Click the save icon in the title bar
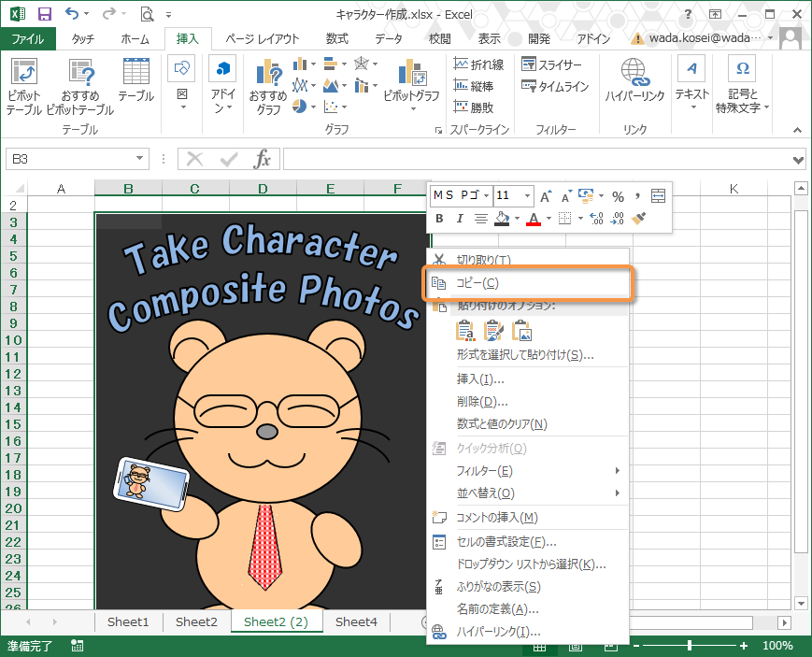 coord(44,14)
